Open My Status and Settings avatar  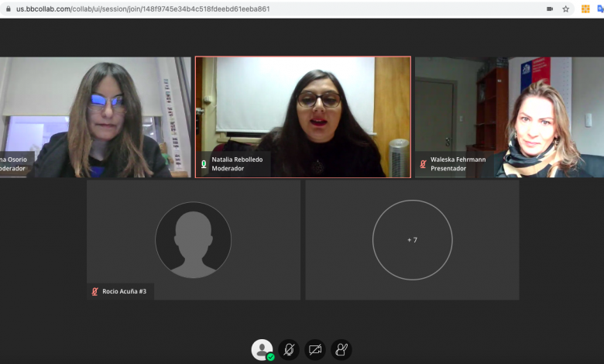coord(263,349)
